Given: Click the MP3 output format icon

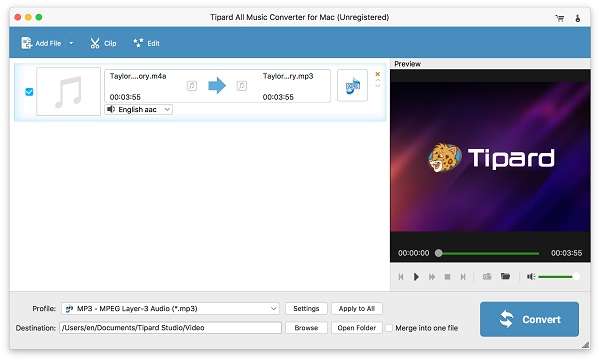Looking at the screenshot, I should pos(352,86).
